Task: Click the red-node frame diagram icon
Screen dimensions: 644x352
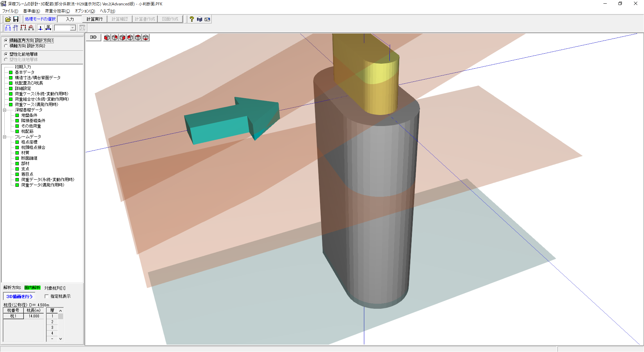Action: click(x=23, y=28)
